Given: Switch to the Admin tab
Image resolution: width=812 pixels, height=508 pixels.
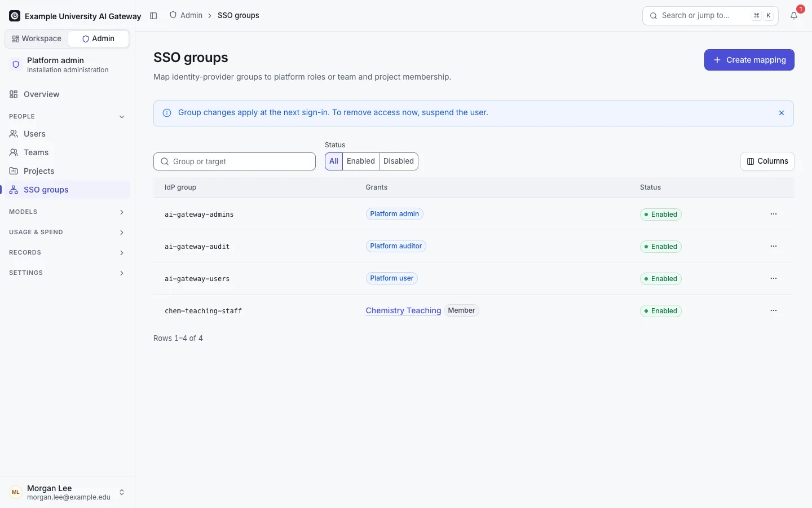Looking at the screenshot, I should [98, 39].
